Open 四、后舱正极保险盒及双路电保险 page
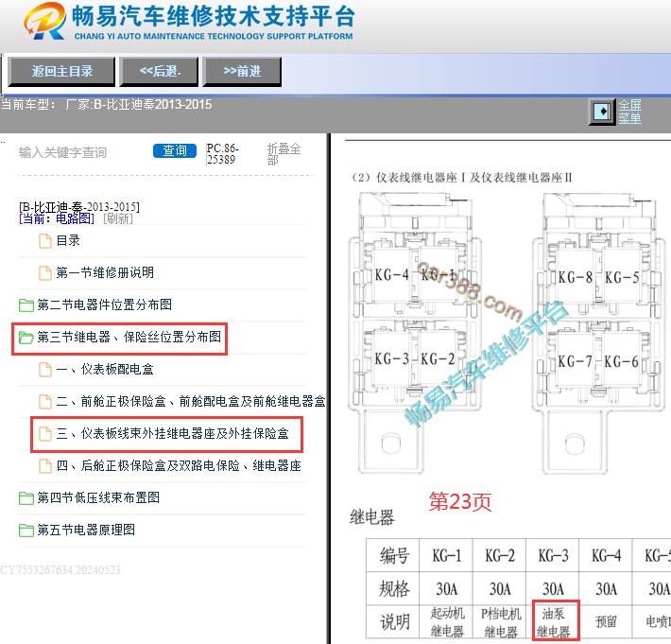This screenshot has width=671, height=644. pyautogui.click(x=179, y=465)
